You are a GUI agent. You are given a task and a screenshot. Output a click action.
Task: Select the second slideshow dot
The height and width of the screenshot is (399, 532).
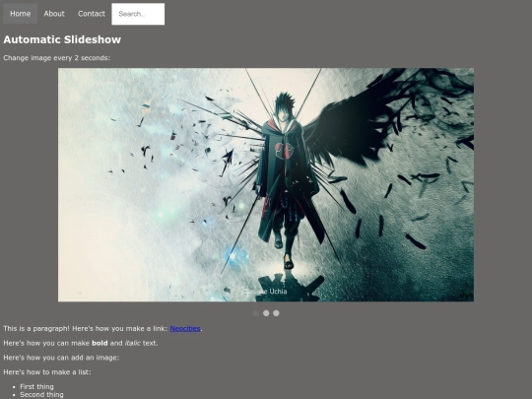point(266,313)
